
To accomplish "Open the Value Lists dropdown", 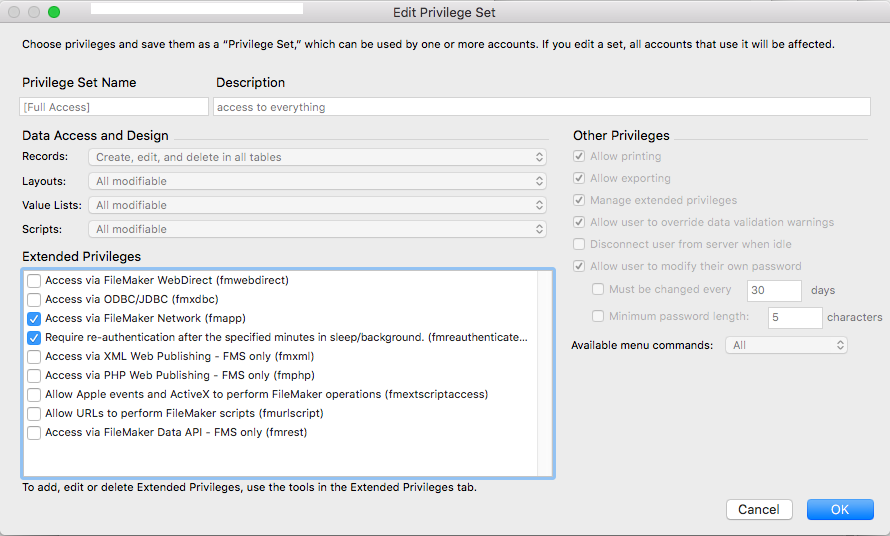I will (317, 205).
